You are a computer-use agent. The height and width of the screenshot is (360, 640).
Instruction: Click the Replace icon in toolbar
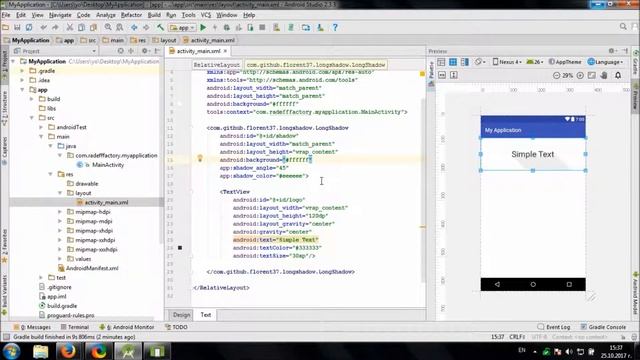(120, 27)
